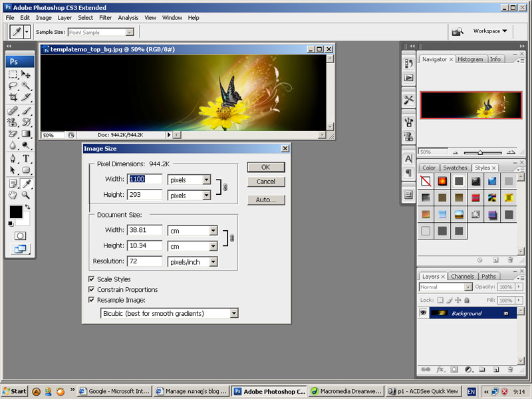Toggle lock image pixels in Layers
532x399 pixels.
coord(450,301)
